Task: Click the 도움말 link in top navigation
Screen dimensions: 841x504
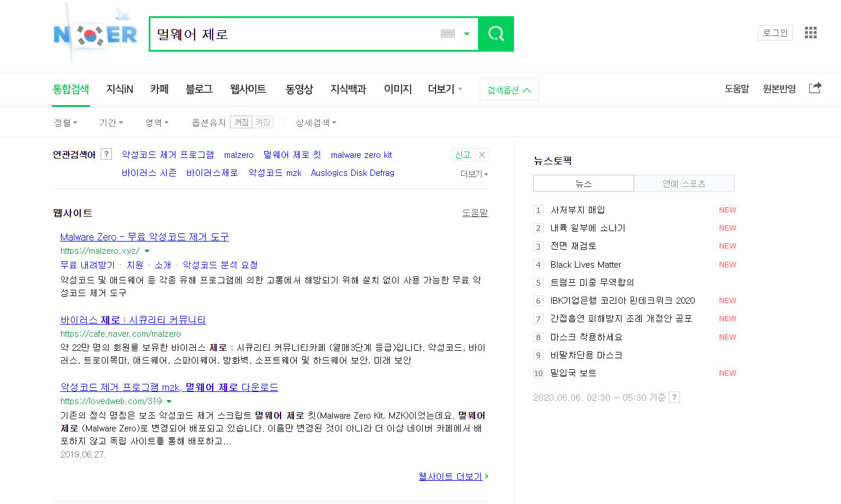Action: [736, 89]
